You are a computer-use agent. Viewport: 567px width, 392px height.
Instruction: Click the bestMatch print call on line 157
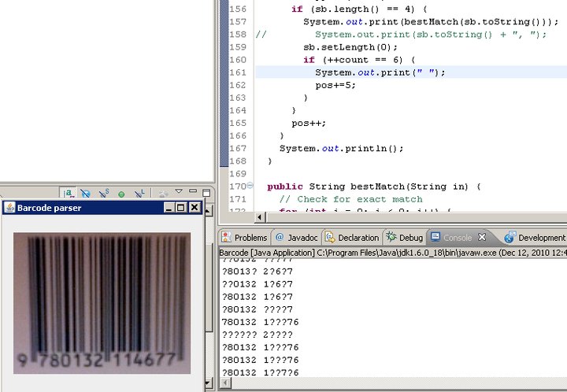(x=431, y=22)
